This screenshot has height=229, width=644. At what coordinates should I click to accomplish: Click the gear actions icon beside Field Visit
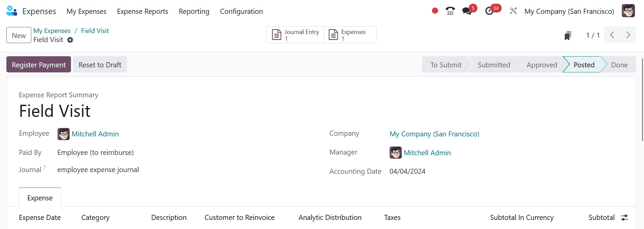coord(70,40)
